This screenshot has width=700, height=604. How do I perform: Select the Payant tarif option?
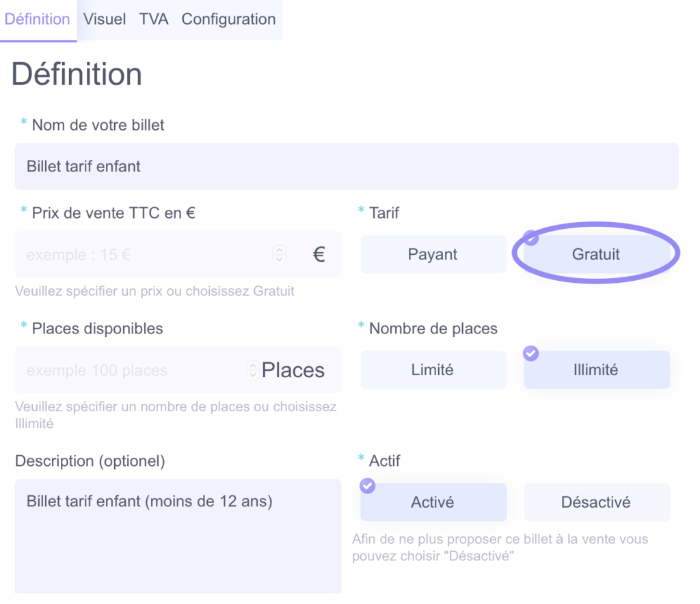pos(433,254)
